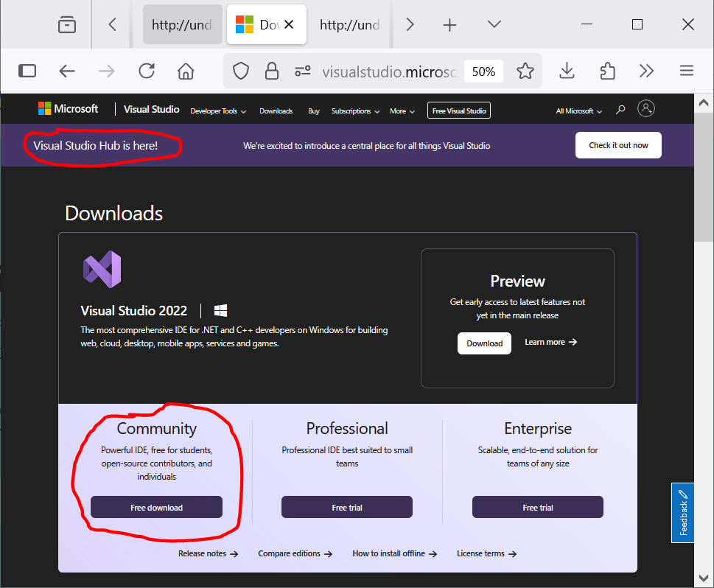Open the Release notes link
This screenshot has height=588, width=714.
[208, 554]
